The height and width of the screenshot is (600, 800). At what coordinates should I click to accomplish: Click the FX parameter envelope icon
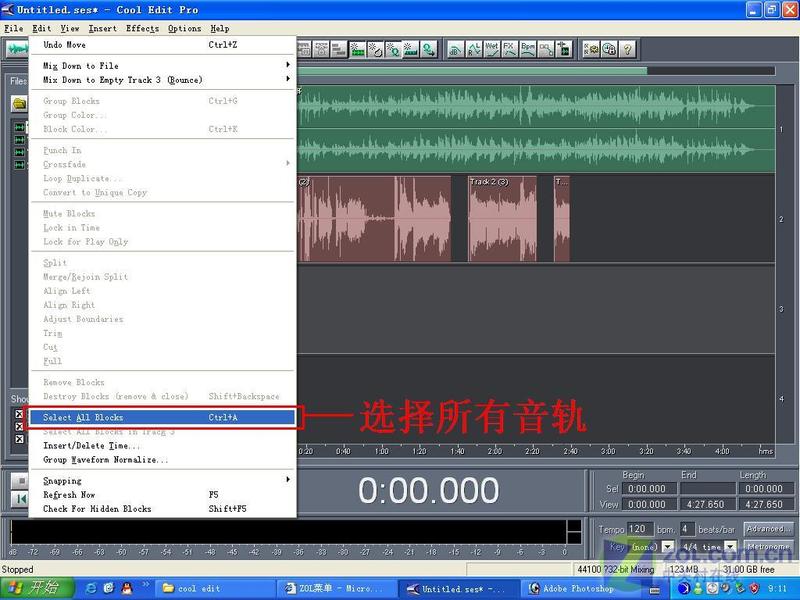tap(509, 49)
